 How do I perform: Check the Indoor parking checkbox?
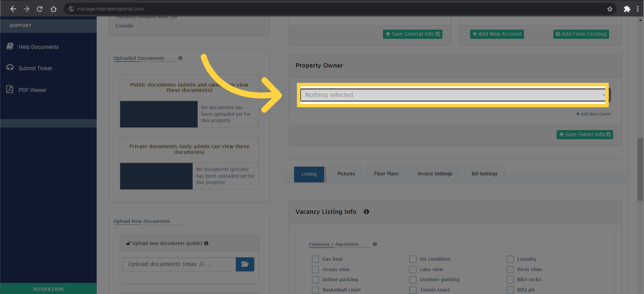[315, 280]
